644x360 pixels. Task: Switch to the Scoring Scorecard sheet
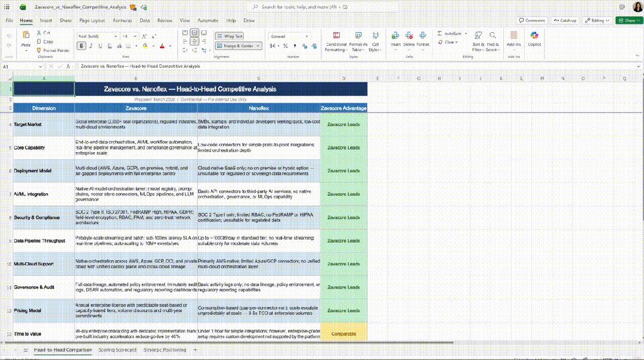click(117, 350)
